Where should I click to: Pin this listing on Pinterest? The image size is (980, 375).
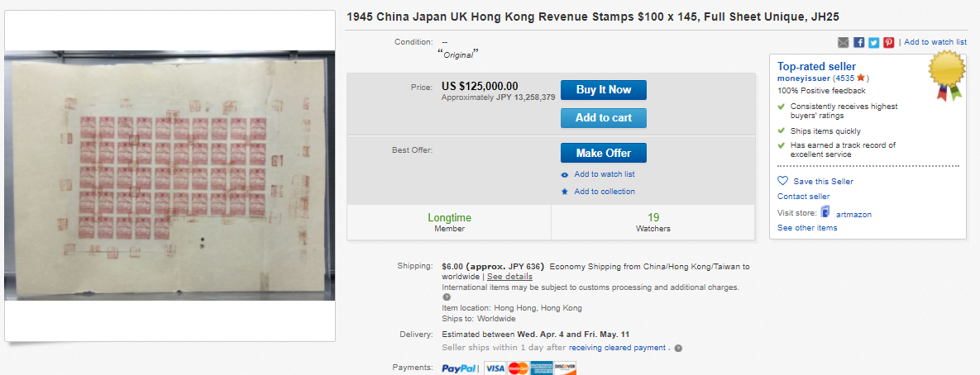pos(888,42)
